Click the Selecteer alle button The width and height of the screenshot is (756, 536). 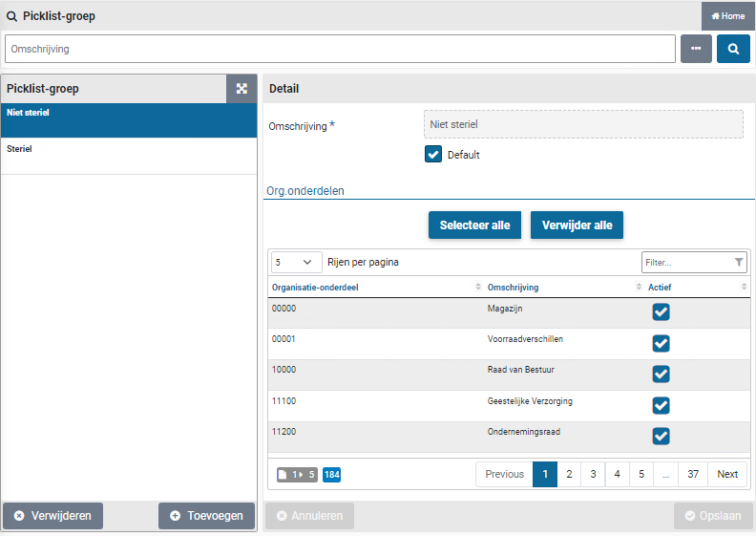(474, 225)
